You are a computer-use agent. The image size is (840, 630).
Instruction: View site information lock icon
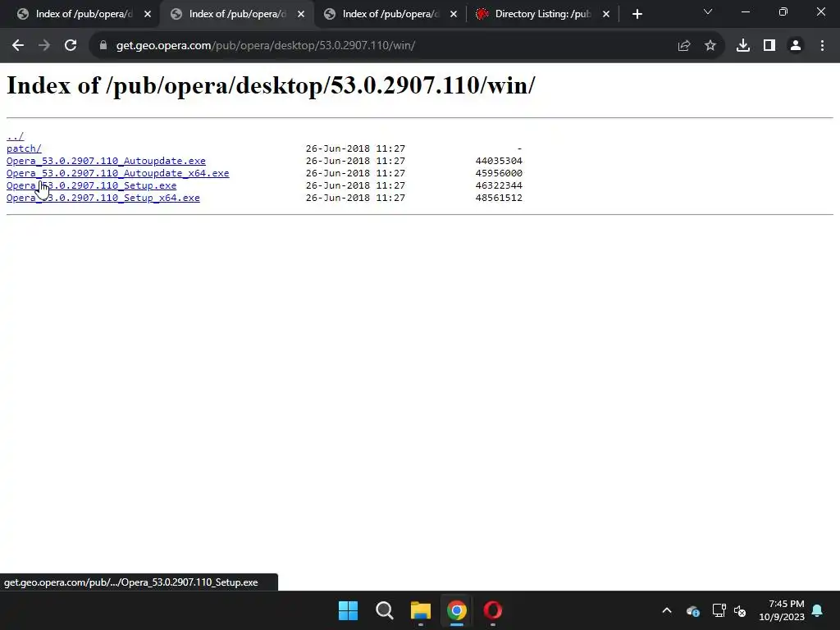click(x=103, y=46)
